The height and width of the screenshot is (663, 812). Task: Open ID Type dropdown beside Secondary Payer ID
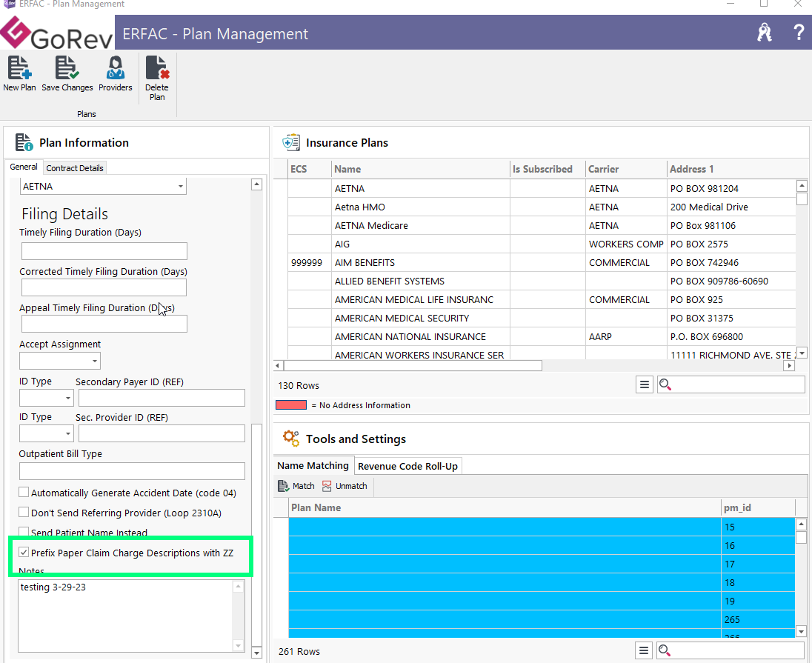click(68, 398)
